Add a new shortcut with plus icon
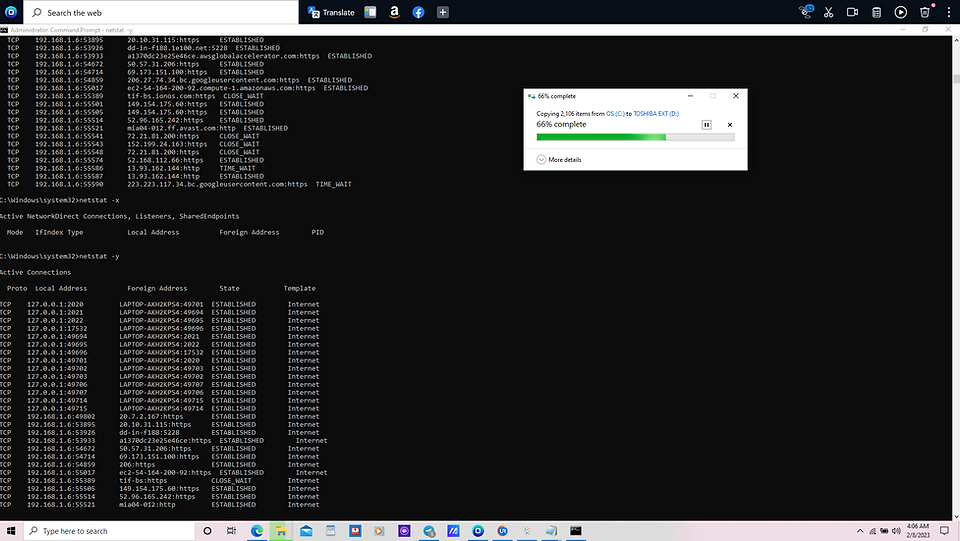 pos(443,12)
